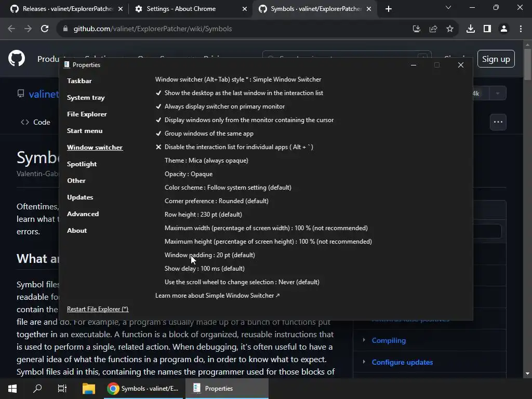Switch to Settings - About Chrome tab
The height and width of the screenshot is (399, 532).
point(190,9)
